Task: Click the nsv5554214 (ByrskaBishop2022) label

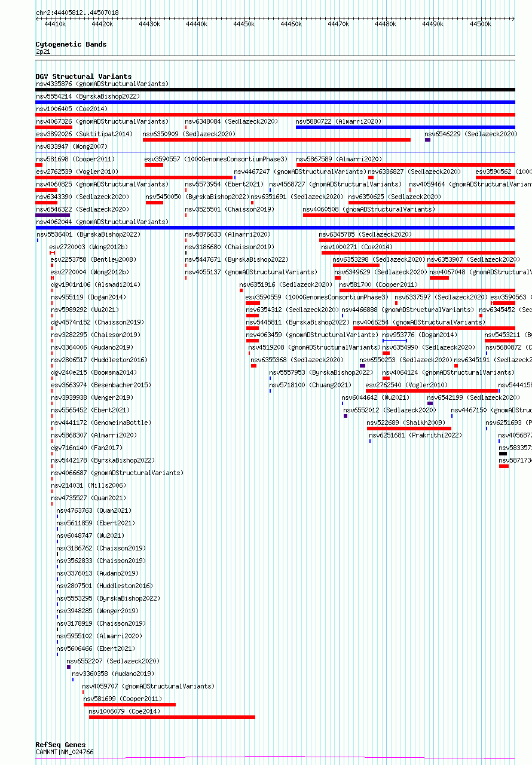Action: tap(87, 96)
